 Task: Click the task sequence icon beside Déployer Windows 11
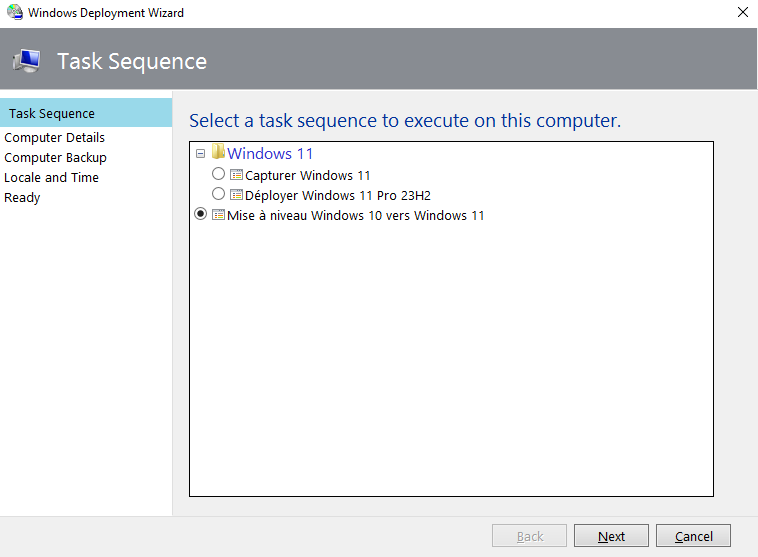(237, 195)
